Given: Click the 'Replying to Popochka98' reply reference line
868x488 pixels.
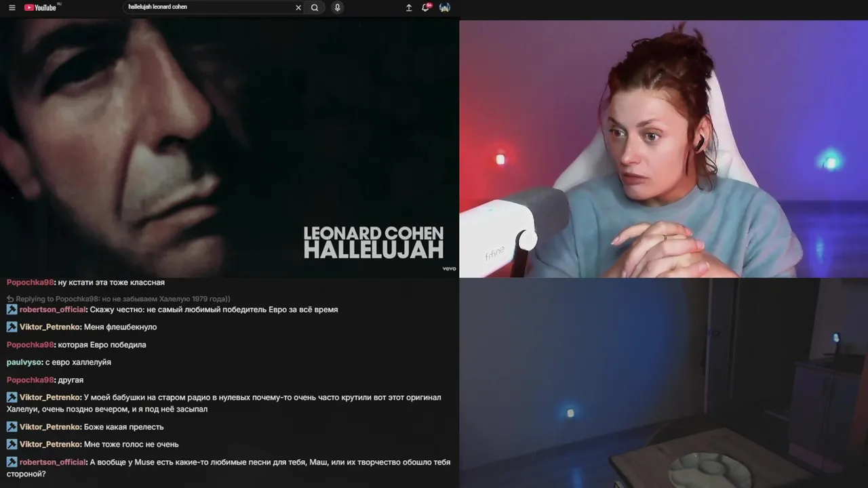Looking at the screenshot, I should pos(119,299).
